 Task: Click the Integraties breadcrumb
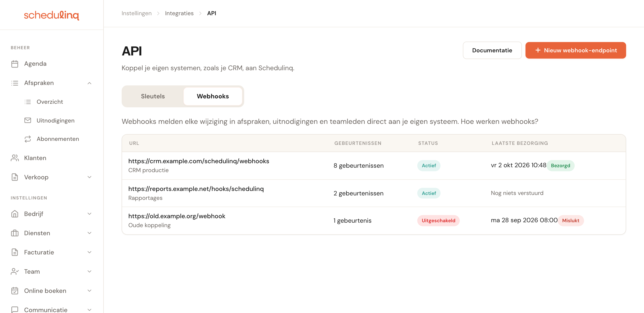coord(179,13)
